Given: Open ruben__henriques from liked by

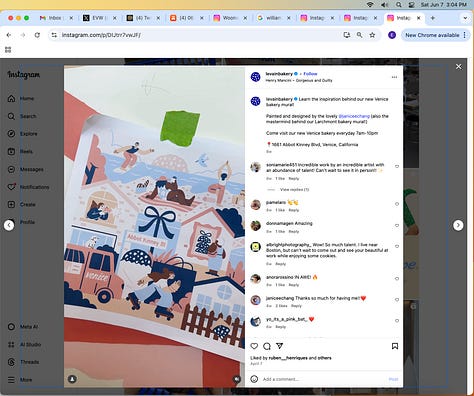Looking at the screenshot, I should coord(288,358).
